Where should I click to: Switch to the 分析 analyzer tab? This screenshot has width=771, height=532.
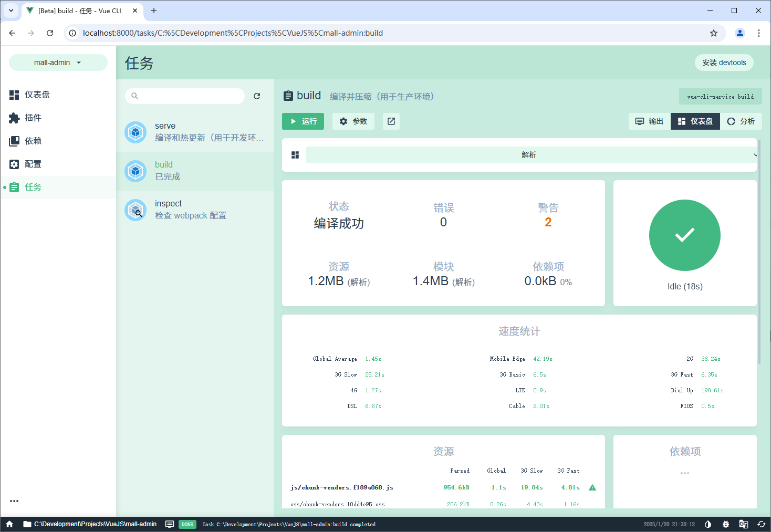(x=741, y=121)
